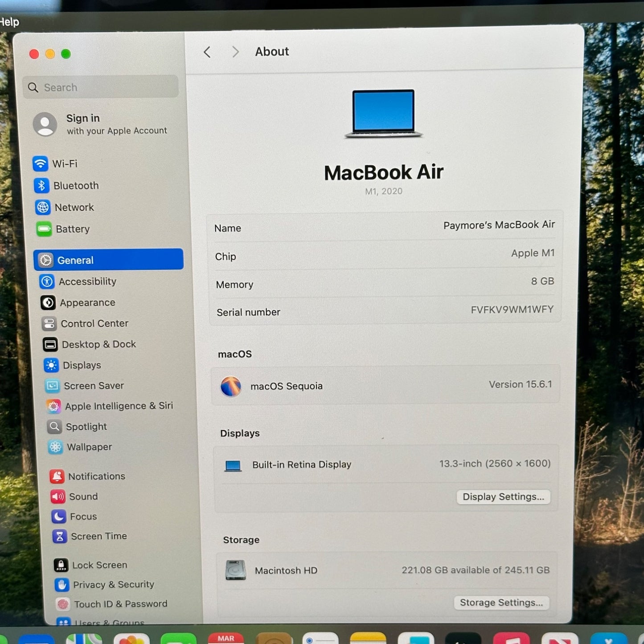Go back using the left chevron
Viewport: 644px width, 644px height.
pyautogui.click(x=207, y=52)
